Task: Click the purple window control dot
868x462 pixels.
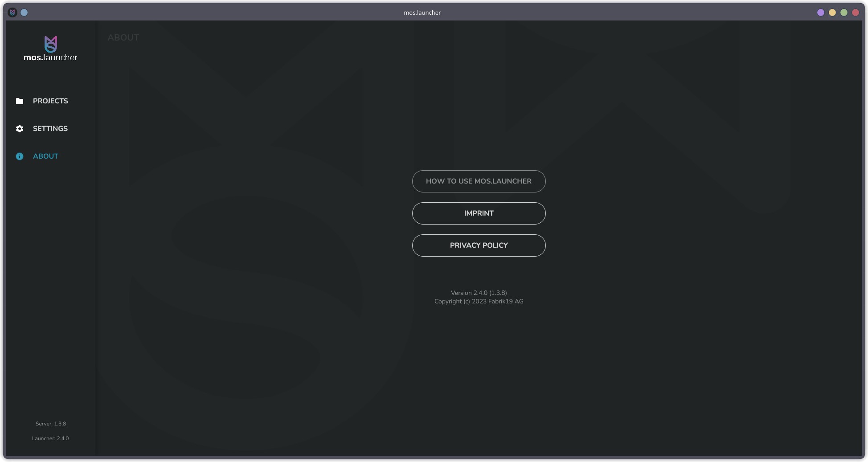Action: (821, 12)
